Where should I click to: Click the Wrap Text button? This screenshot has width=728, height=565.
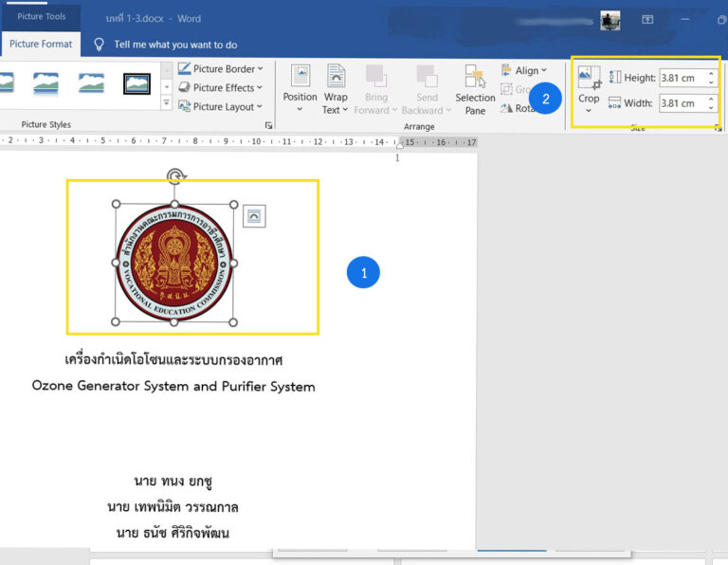[x=336, y=88]
